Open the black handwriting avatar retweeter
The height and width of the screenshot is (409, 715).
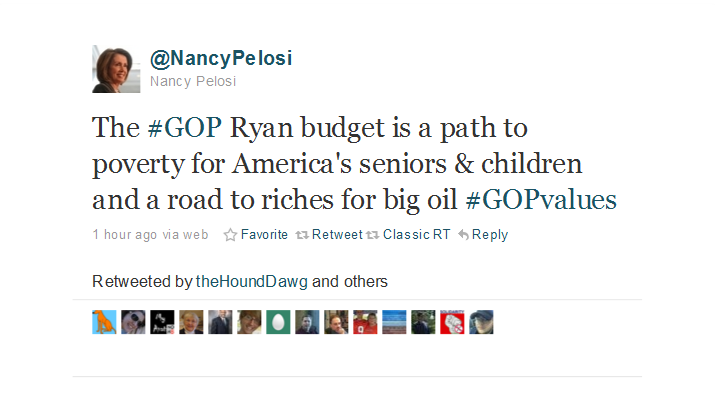[162, 322]
